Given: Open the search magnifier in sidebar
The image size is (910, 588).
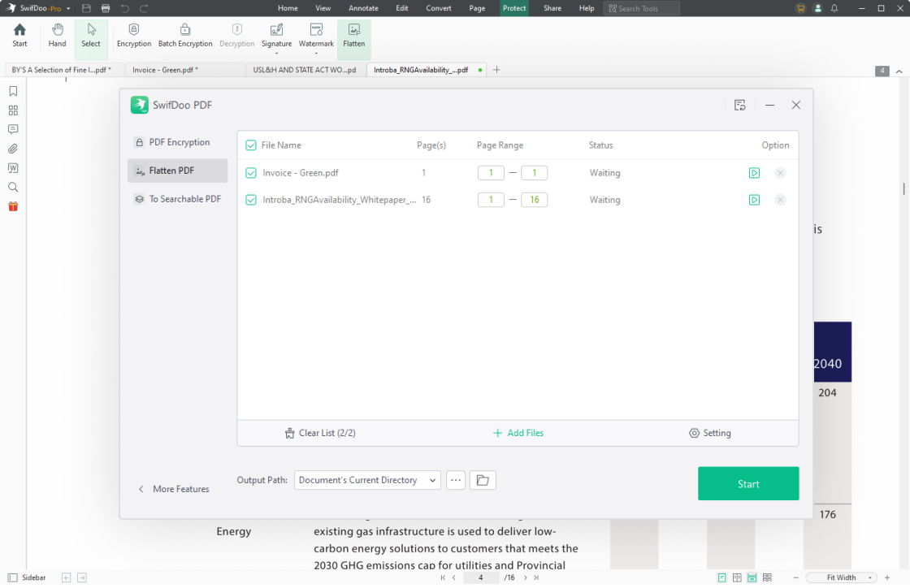Looking at the screenshot, I should (x=13, y=188).
